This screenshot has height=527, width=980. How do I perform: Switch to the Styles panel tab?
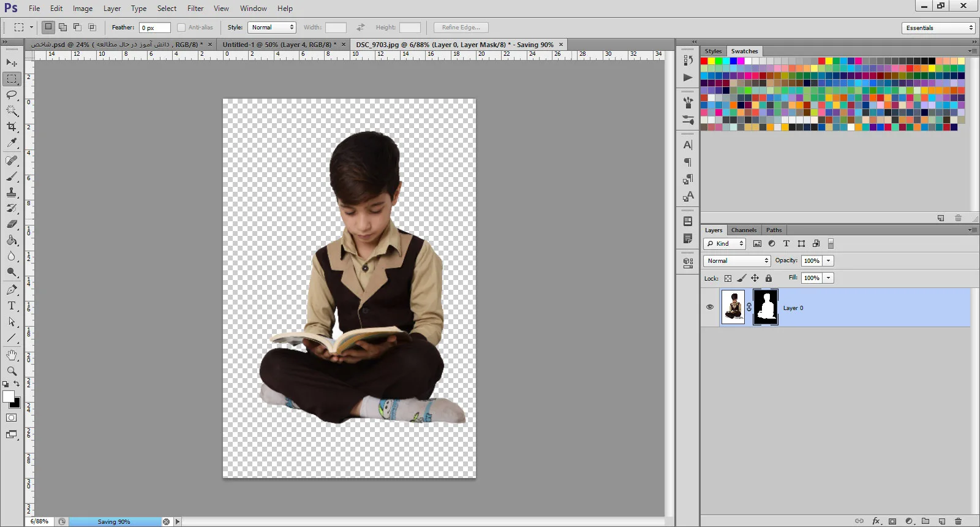(x=713, y=51)
